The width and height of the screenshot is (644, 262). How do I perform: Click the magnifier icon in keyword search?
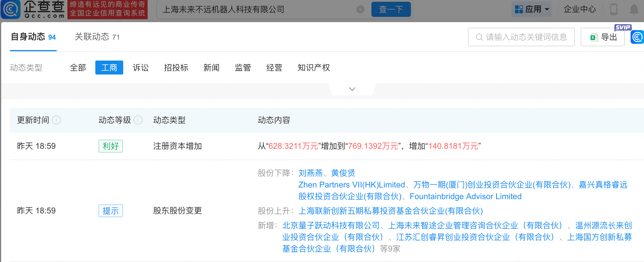[x=479, y=37]
